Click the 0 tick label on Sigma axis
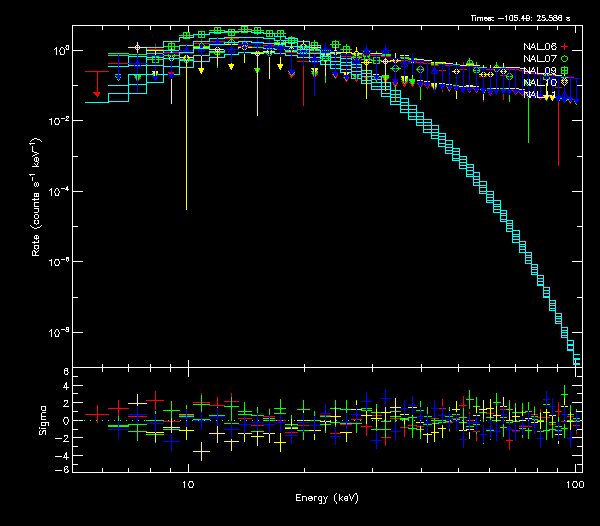600x526 pixels. coord(65,421)
